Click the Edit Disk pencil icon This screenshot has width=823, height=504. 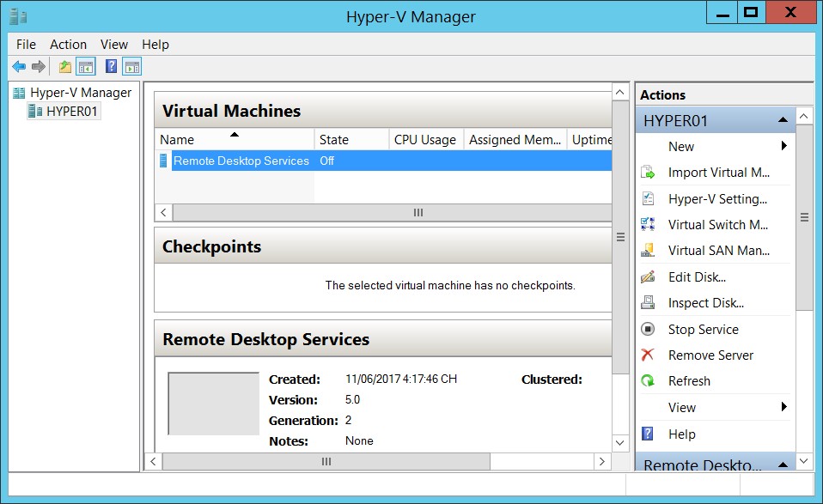(648, 276)
